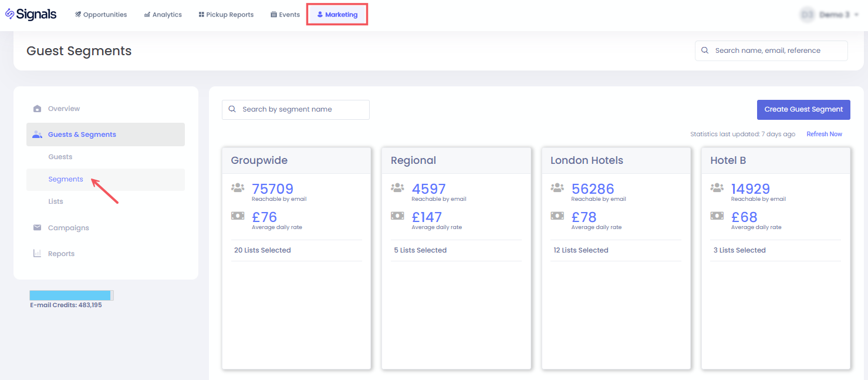868x380 pixels.
Task: Click the Campaigns envelope icon
Action: point(38,228)
